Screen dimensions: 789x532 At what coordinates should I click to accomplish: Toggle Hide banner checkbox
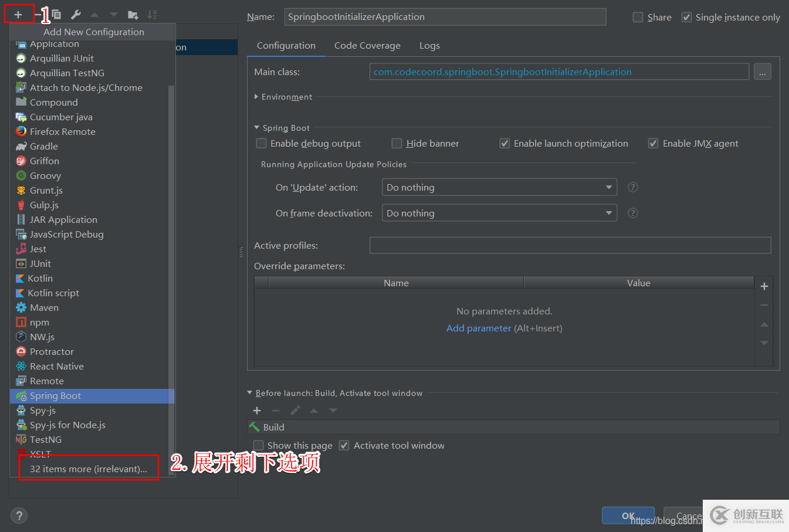pyautogui.click(x=397, y=143)
